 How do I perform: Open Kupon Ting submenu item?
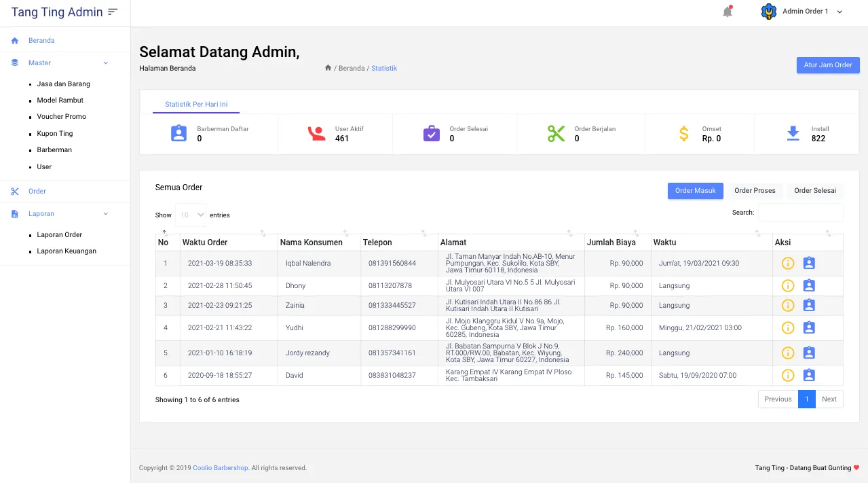55,134
